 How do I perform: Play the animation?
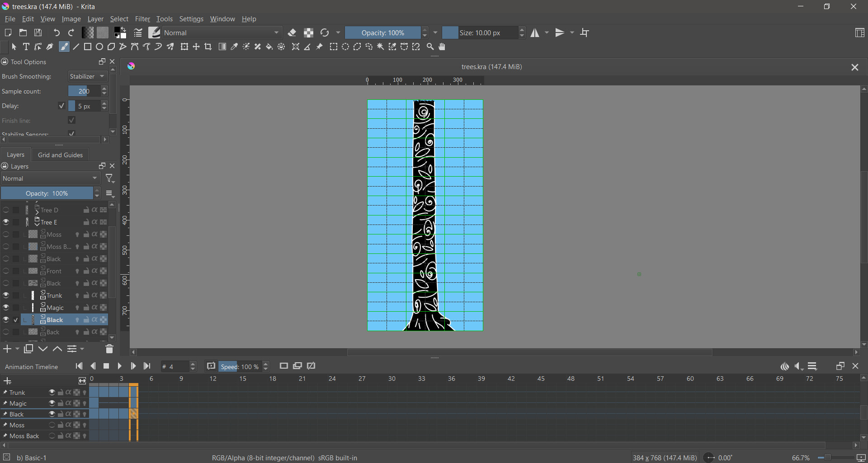120,366
